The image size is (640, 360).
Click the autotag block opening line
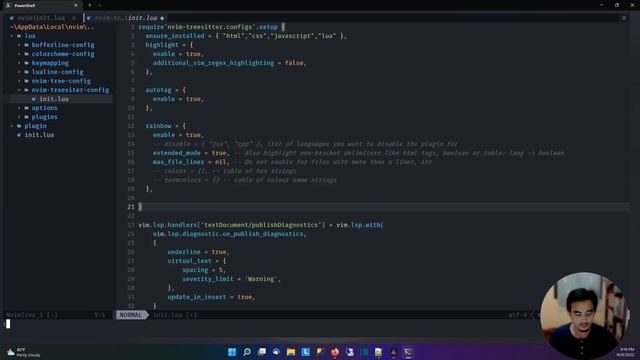tap(166, 90)
